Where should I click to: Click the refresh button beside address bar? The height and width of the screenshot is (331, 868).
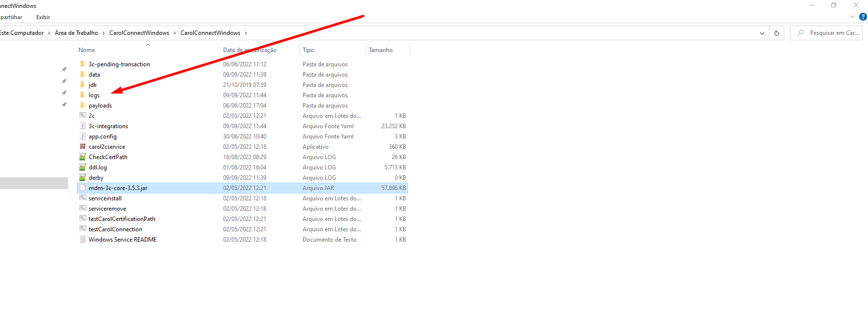pos(776,33)
